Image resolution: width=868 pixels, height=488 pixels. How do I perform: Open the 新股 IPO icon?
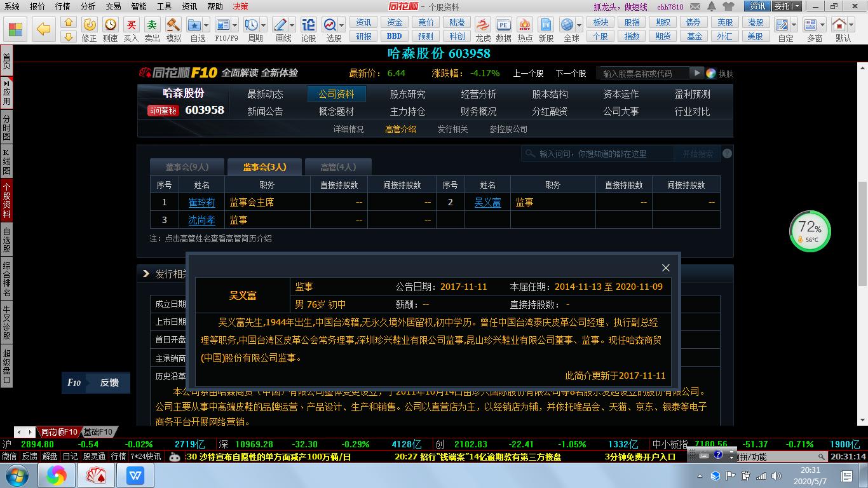(546, 25)
